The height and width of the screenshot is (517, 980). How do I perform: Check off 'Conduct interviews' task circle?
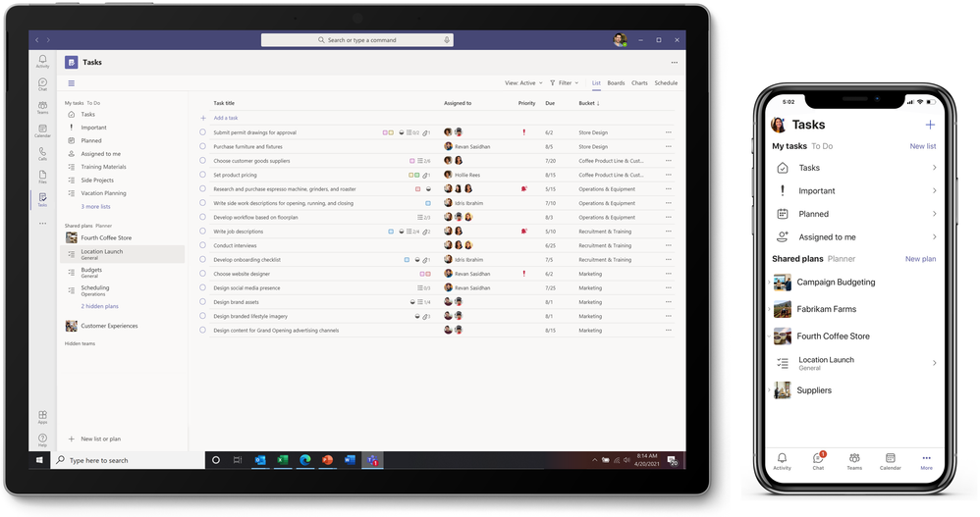coord(202,245)
